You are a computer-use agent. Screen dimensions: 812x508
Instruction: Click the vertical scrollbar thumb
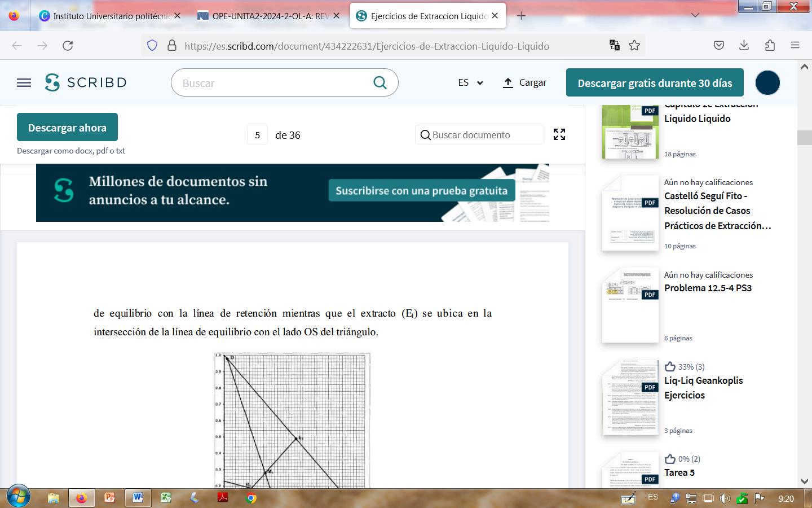point(805,138)
